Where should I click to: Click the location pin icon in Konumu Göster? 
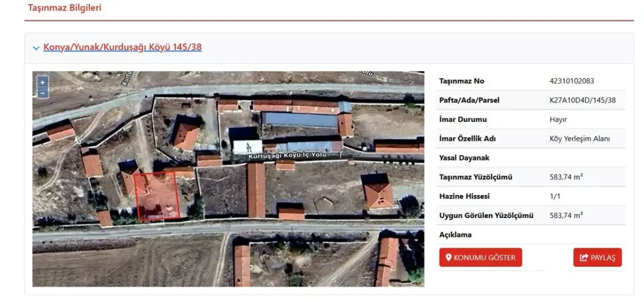448,257
